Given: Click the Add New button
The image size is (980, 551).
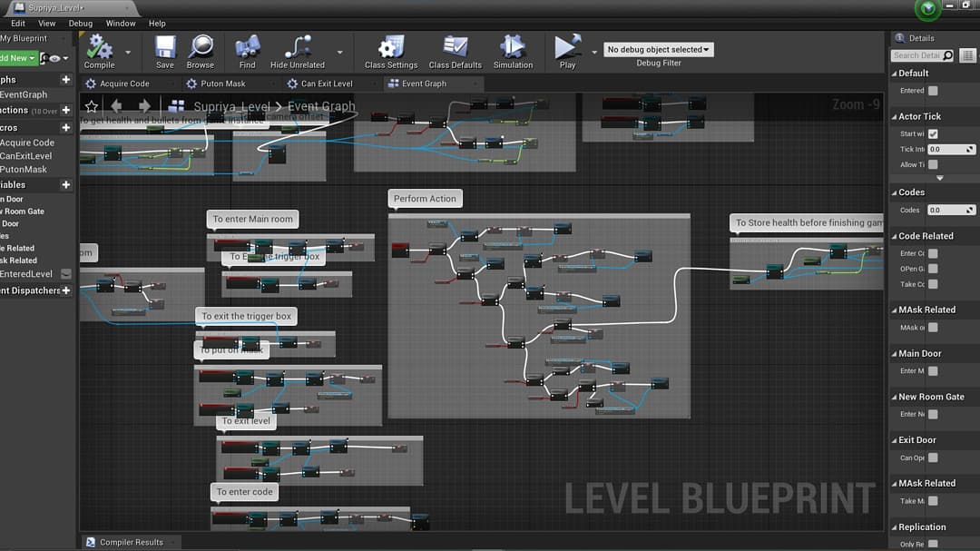Looking at the screenshot, I should (x=19, y=58).
